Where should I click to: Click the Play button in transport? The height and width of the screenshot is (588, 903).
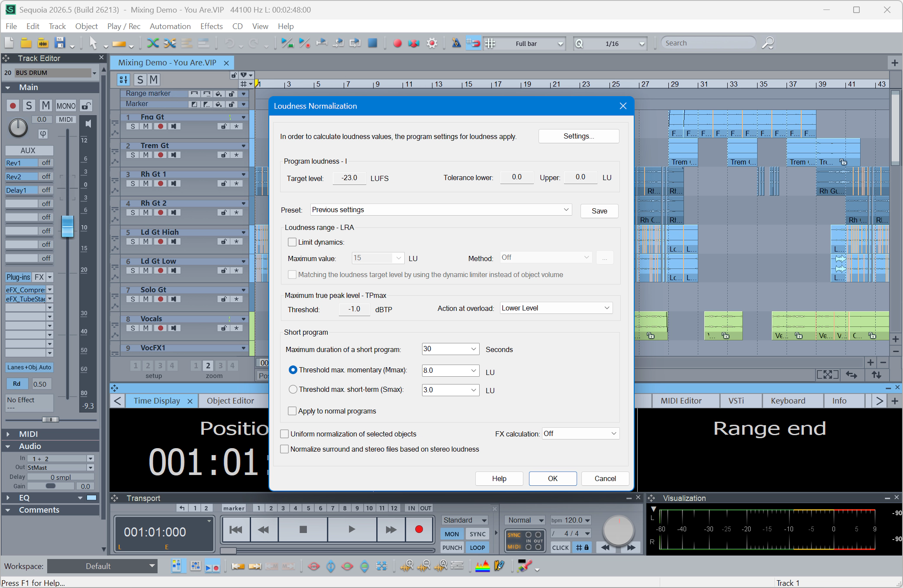(352, 530)
